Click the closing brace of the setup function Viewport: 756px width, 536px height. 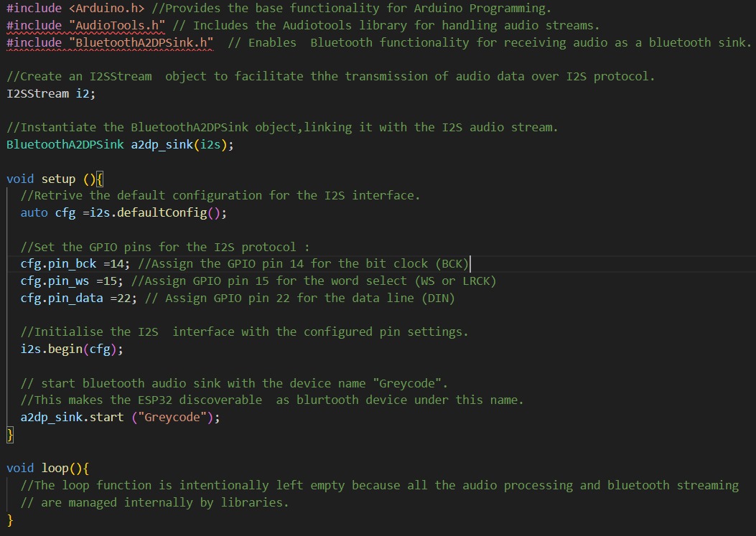tap(10, 434)
